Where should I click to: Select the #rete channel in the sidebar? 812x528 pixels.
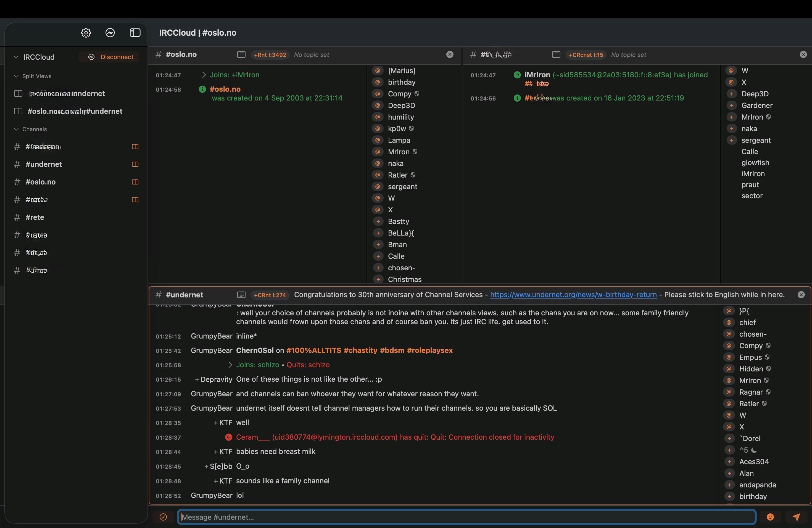coord(35,217)
